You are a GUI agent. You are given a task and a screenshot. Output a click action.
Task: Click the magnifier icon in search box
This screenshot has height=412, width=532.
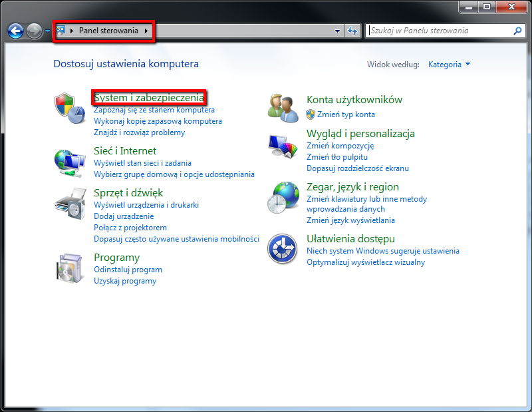point(517,31)
